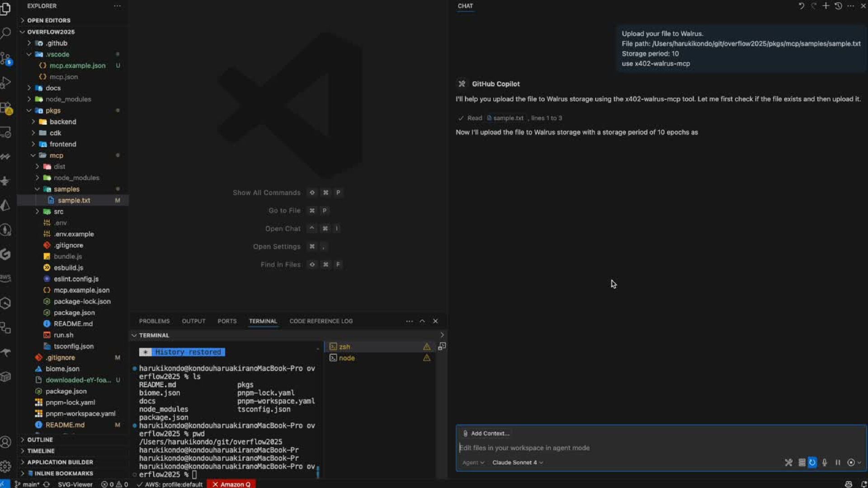868x488 pixels.
Task: Open the Claude Sonnet 4 model picker
Action: (518, 463)
